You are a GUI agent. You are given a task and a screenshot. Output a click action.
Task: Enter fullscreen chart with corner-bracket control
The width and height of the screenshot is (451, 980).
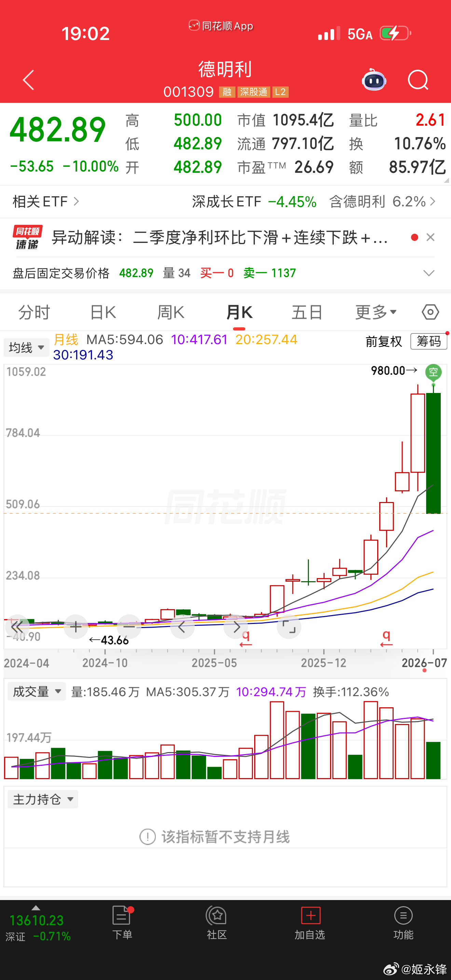click(x=289, y=627)
